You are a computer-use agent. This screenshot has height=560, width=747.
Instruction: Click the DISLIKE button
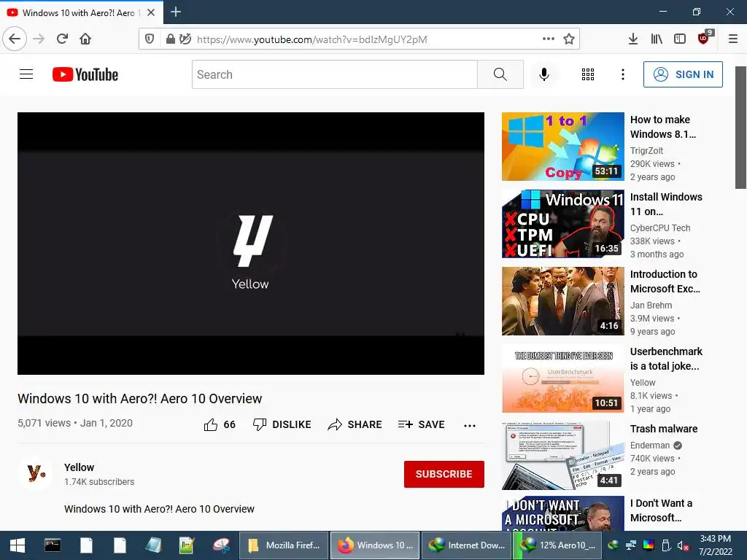[282, 424]
